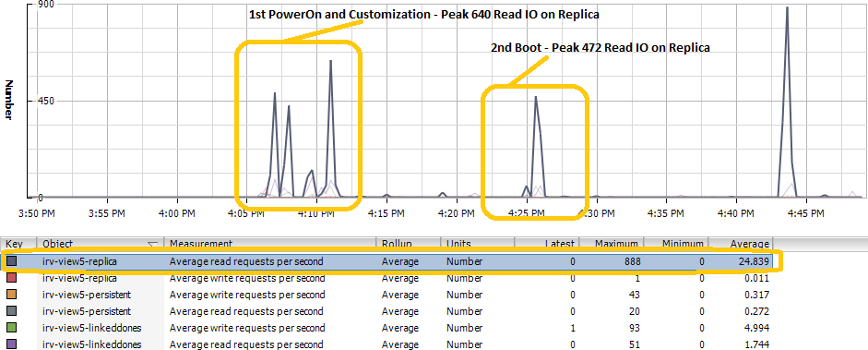
Task: Click the 4:25 PM time axis label
Action: pyautogui.click(x=526, y=212)
